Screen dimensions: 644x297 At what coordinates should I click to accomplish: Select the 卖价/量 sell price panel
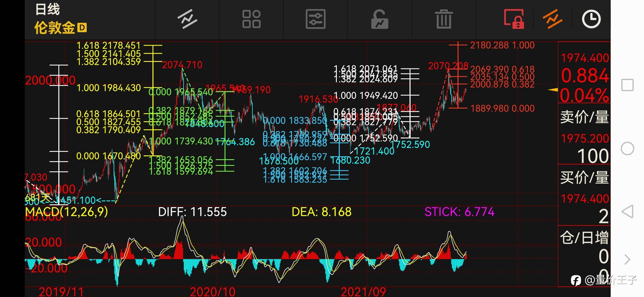[x=584, y=117]
